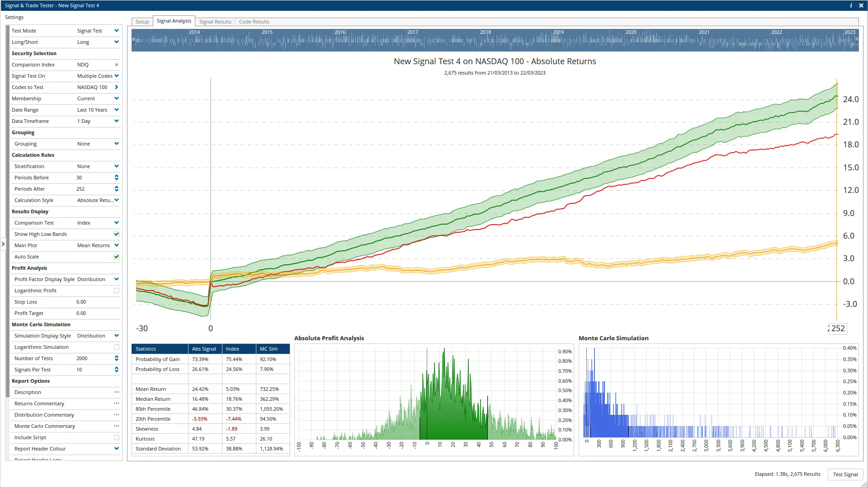
Task: Click the Statistics column header
Action: click(160, 349)
